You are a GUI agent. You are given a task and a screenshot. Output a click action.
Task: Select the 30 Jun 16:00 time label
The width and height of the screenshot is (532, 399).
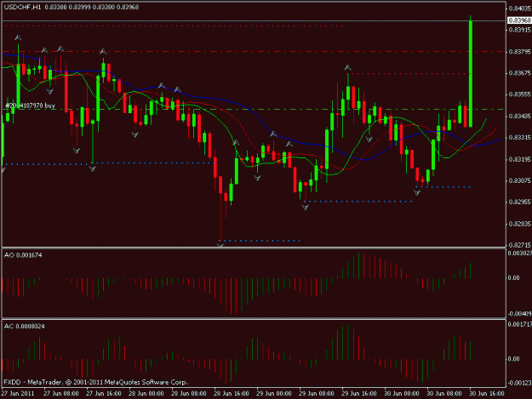[x=487, y=393]
